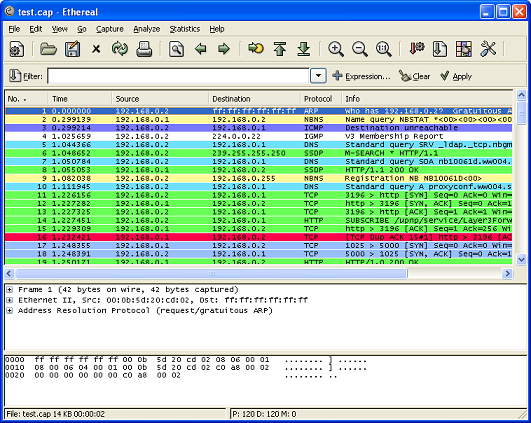Image resolution: width=531 pixels, height=423 pixels.
Task: Sort by the Time column header
Action: [80, 99]
